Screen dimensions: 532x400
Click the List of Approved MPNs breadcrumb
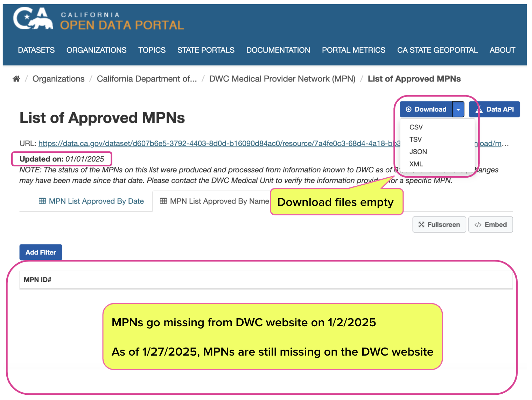pyautogui.click(x=414, y=79)
